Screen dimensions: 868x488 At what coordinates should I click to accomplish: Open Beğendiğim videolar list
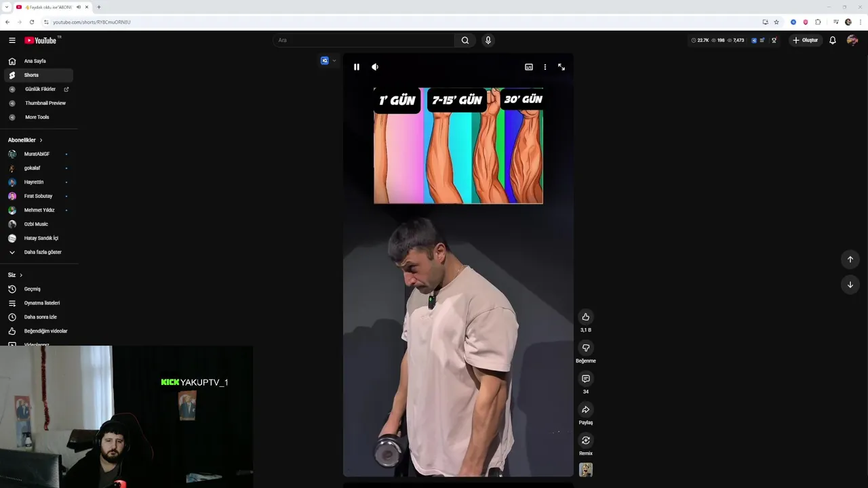[39, 331]
